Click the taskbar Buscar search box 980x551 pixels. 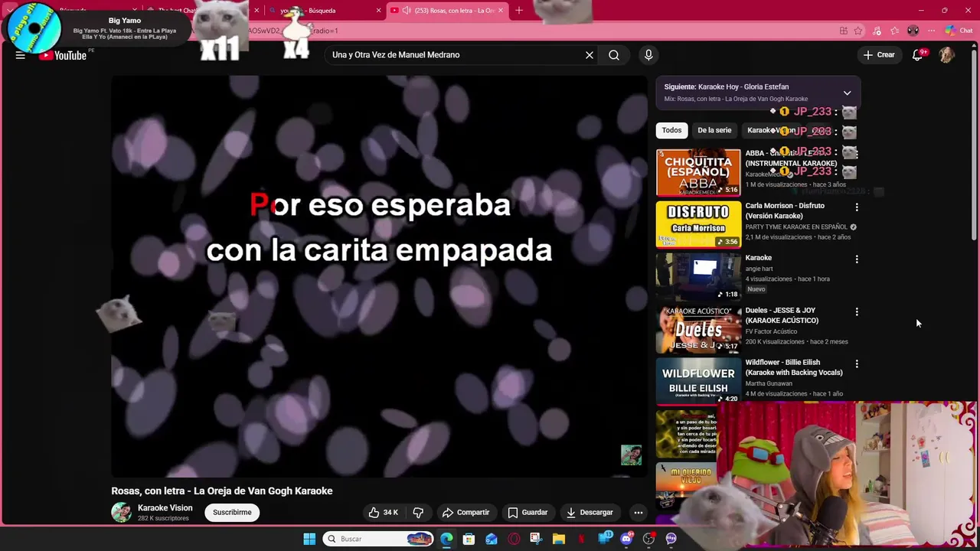click(x=379, y=539)
